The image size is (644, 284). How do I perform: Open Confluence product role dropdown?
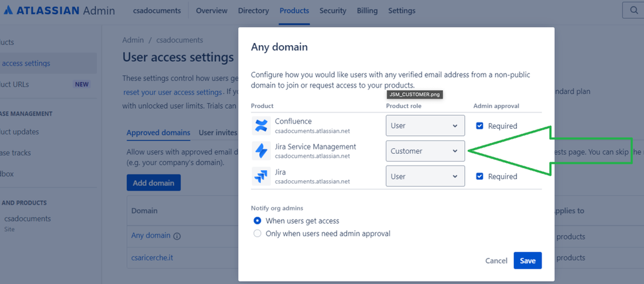pos(425,126)
